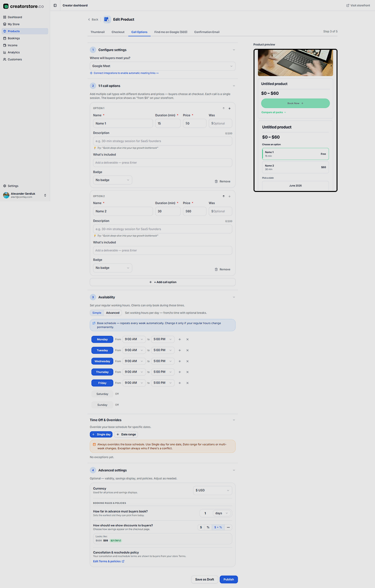Select Advanced availability mode
Image resolution: width=375 pixels, height=588 pixels.
(112, 313)
